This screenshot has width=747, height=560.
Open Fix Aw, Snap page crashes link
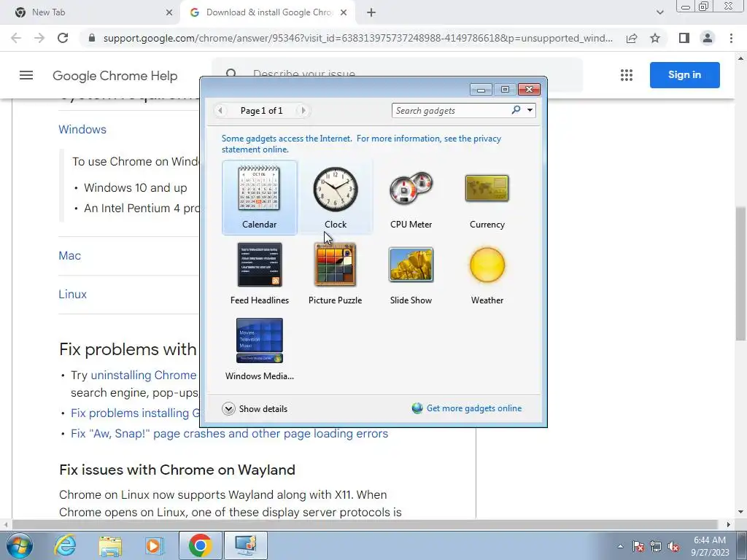pyautogui.click(x=229, y=433)
